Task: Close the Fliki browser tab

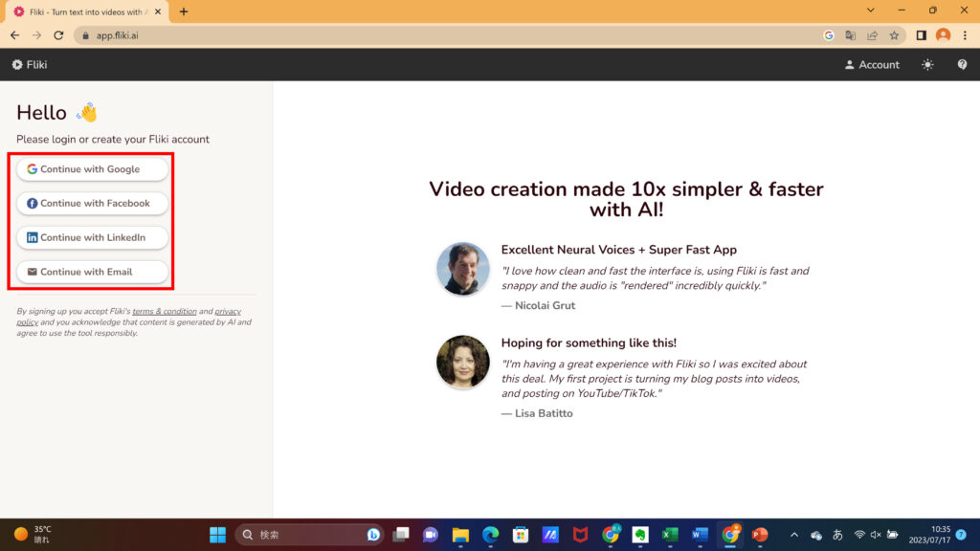Action: point(158,11)
